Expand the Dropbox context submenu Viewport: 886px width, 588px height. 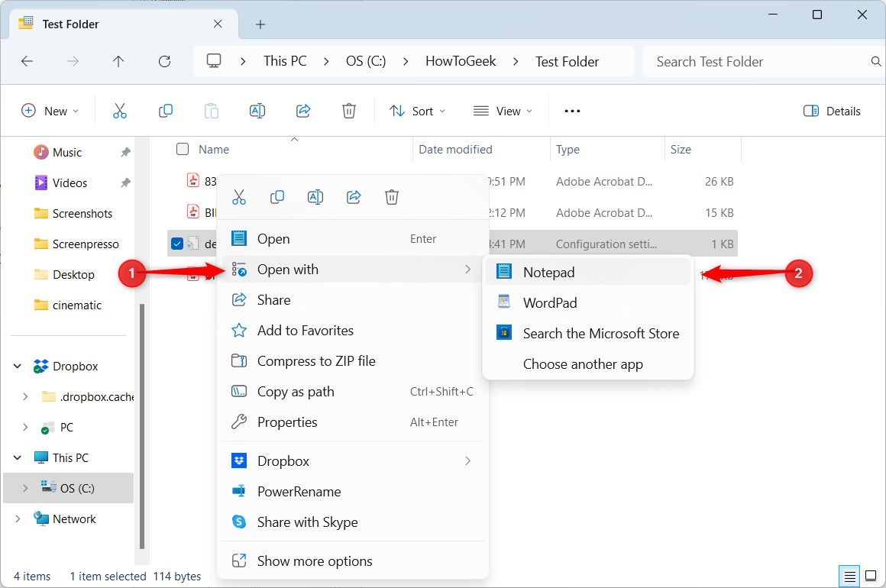pos(353,461)
